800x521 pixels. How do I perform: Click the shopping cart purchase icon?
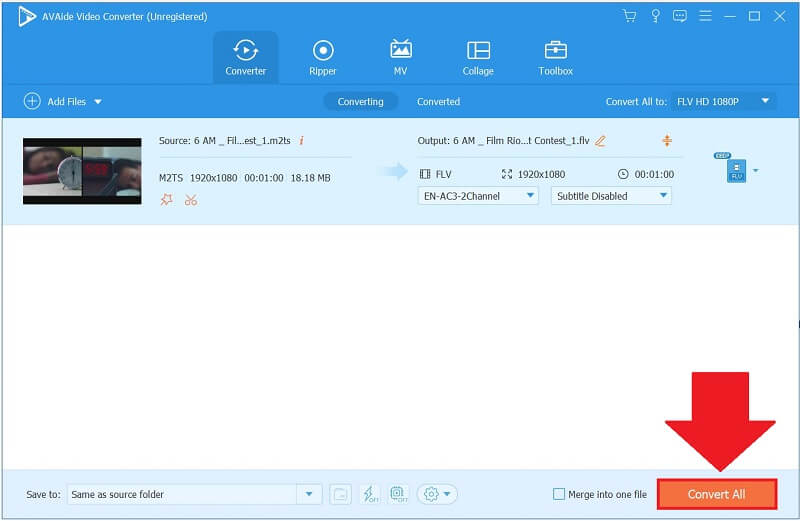coord(629,16)
